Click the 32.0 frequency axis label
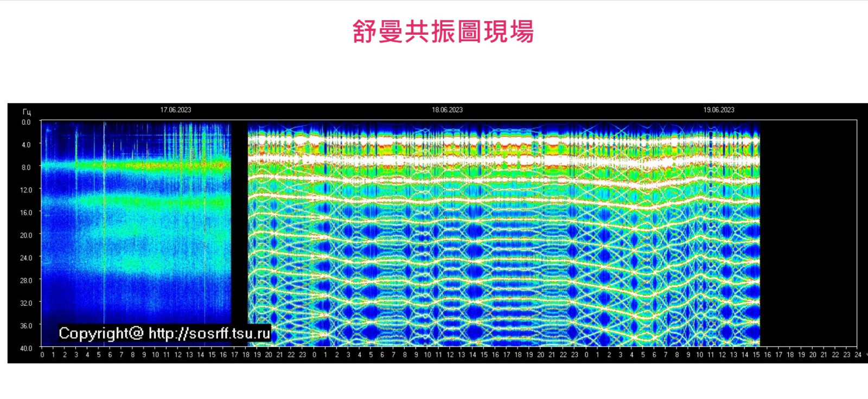The width and height of the screenshot is (868, 399). (26, 303)
